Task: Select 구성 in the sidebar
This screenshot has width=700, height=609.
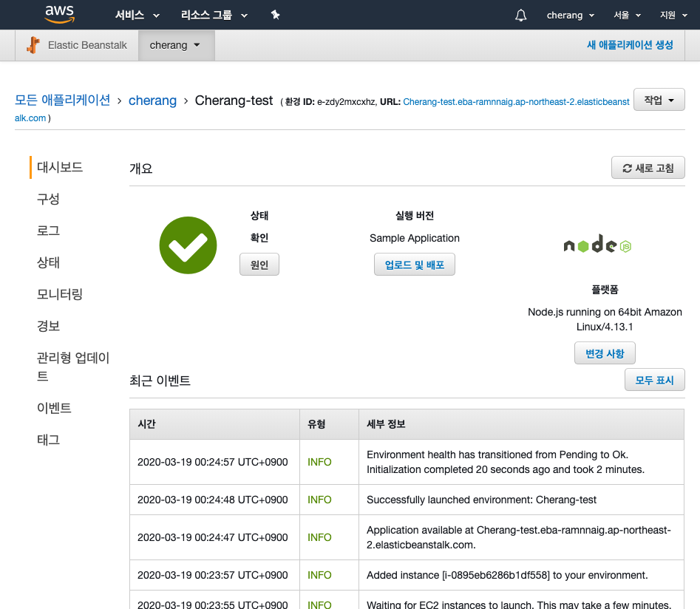Action: click(x=48, y=199)
